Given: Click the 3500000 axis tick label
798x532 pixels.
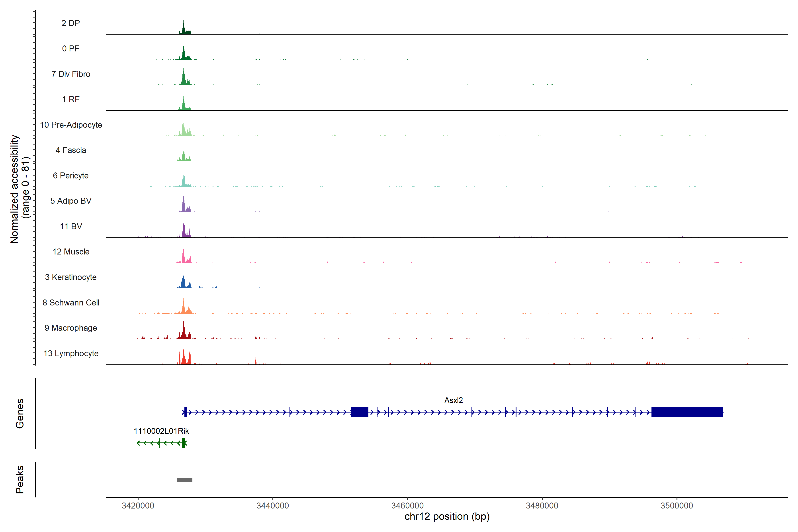Looking at the screenshot, I should coord(677,506).
